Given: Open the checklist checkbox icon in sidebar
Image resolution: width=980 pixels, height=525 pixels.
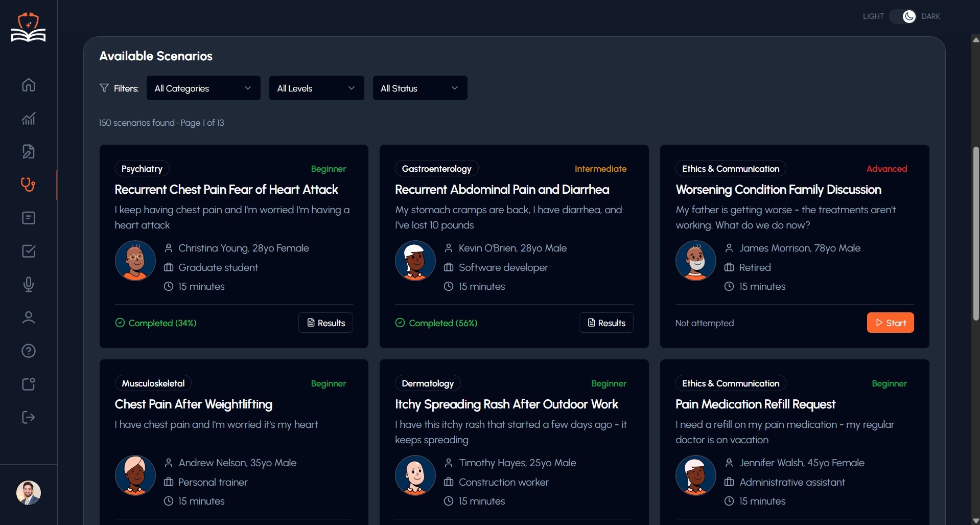Looking at the screenshot, I should pos(29,251).
